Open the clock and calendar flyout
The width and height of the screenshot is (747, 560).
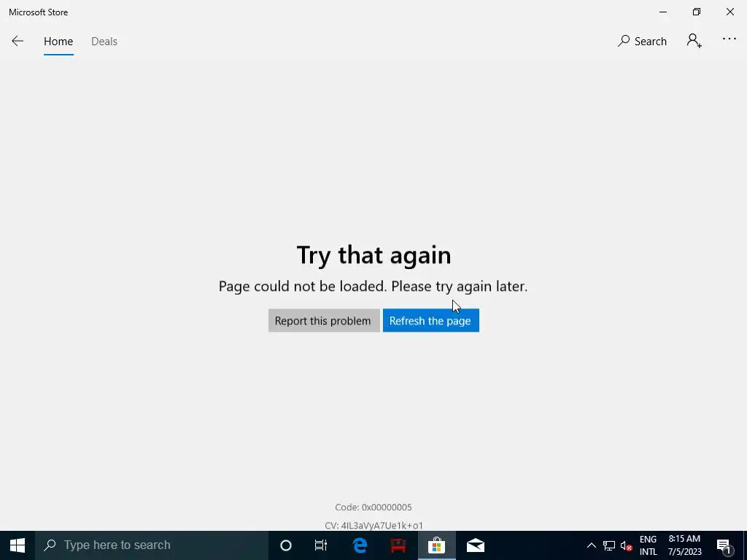tap(684, 545)
